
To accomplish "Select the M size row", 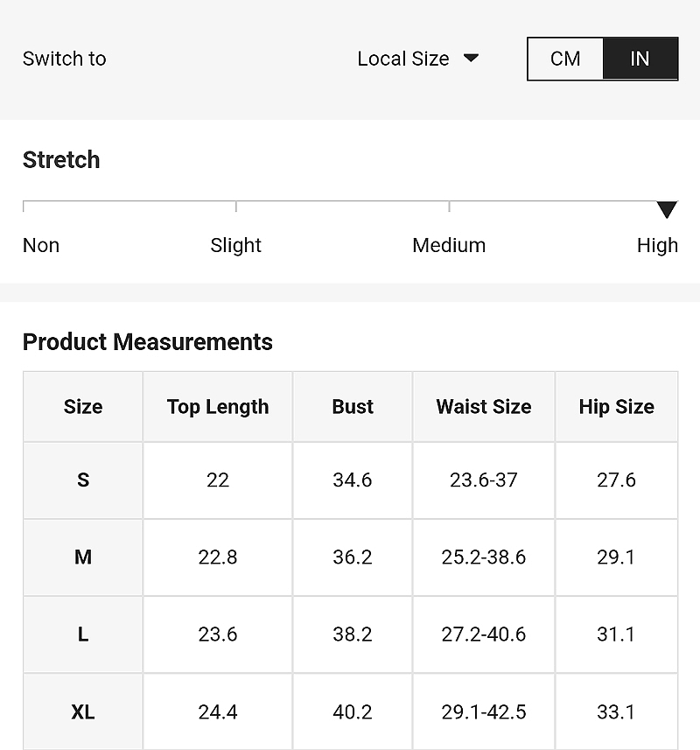I will pos(351,557).
